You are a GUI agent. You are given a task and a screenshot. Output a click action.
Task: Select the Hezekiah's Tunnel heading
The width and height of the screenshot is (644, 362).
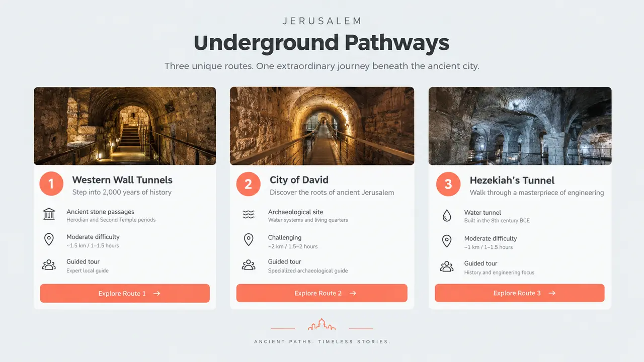(512, 180)
